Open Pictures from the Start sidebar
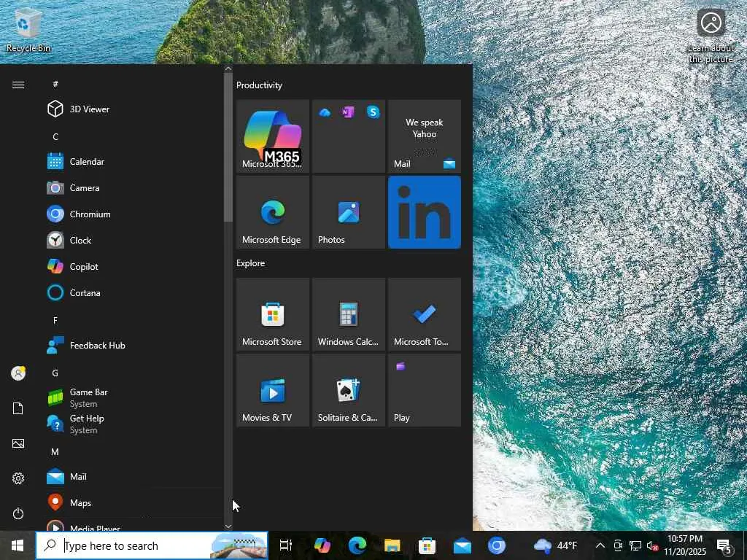Image resolution: width=747 pixels, height=560 pixels. click(18, 443)
